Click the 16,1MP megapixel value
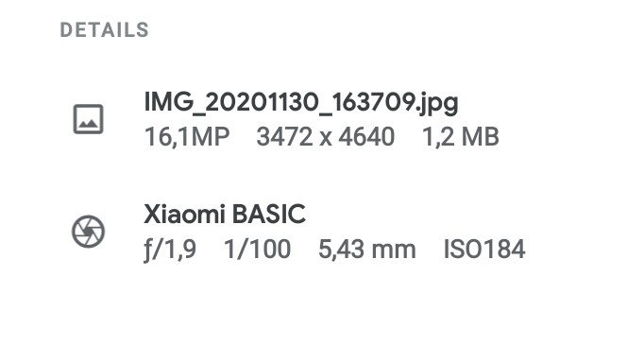The height and width of the screenshot is (363, 644). (187, 137)
